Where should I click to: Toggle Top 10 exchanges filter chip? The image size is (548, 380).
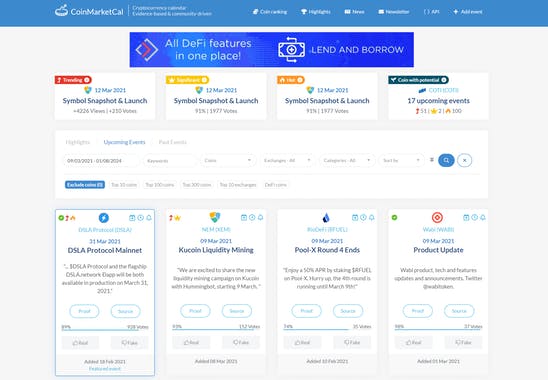point(238,185)
